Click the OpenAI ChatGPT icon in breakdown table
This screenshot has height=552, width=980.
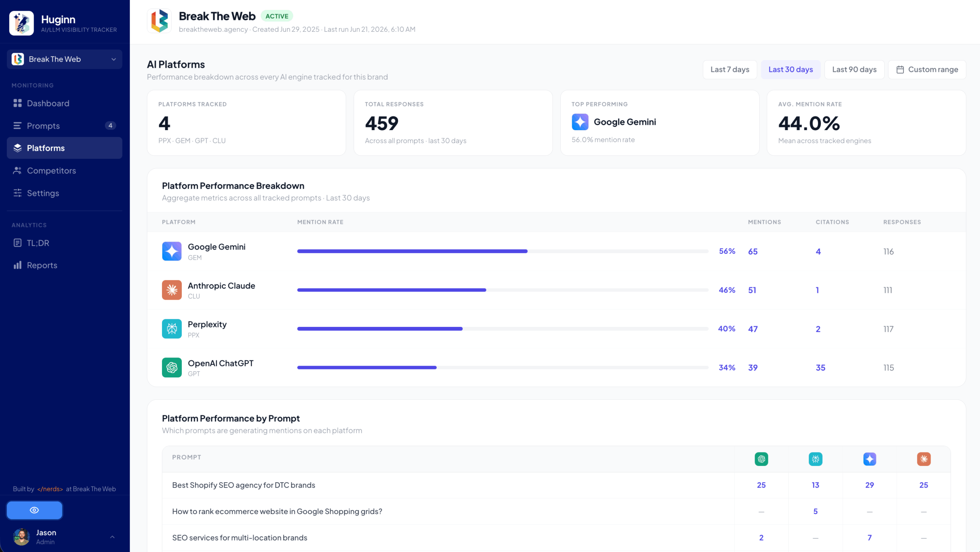171,367
